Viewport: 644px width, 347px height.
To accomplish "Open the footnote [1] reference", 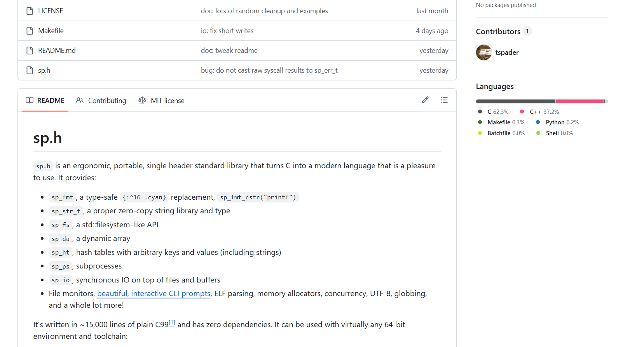I will coord(172,323).
